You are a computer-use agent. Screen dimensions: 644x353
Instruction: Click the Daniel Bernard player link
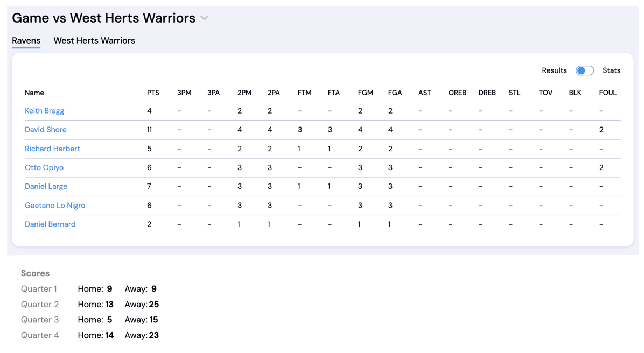pyautogui.click(x=50, y=224)
